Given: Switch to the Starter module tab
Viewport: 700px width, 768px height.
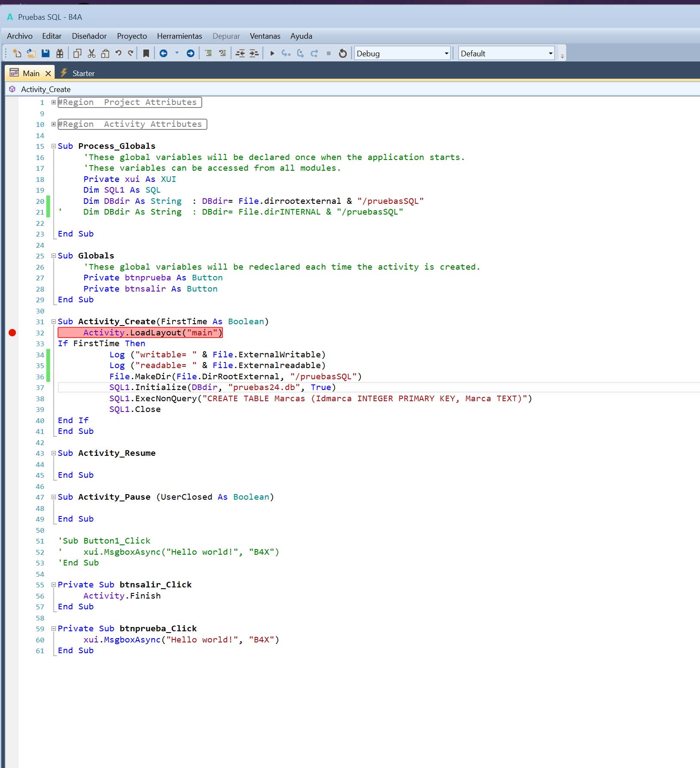Looking at the screenshot, I should [x=83, y=74].
